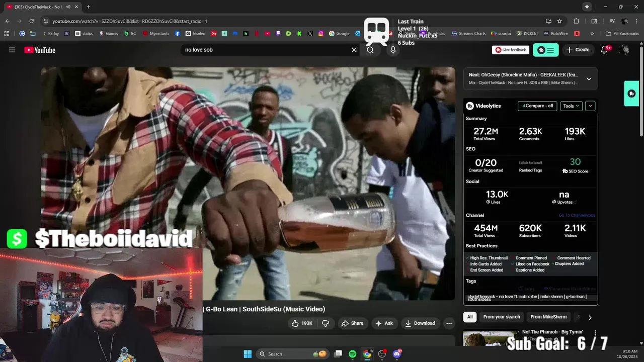The image size is (644, 362).
Task: Collapse the Videolytics panel chevron
Action: pos(590,106)
